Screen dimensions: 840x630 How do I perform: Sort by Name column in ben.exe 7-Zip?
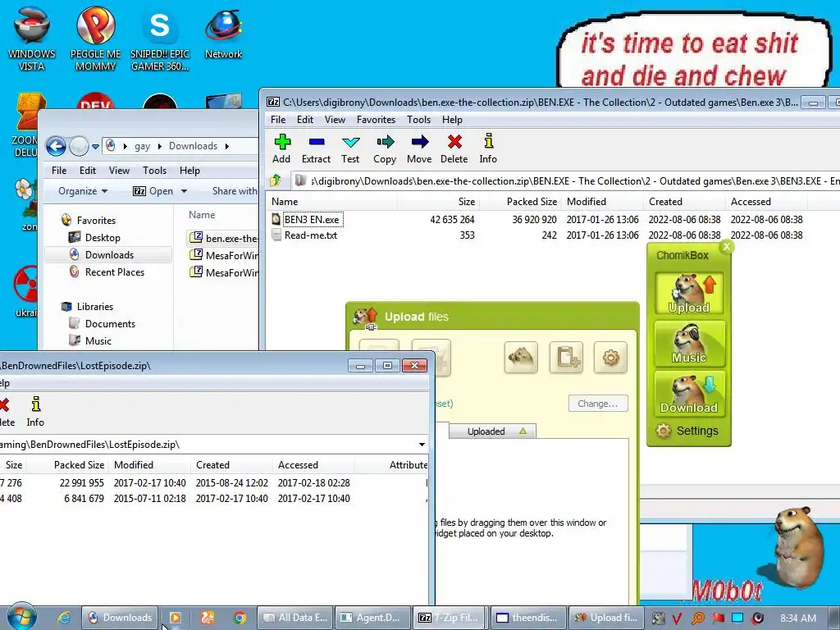[x=332, y=202]
